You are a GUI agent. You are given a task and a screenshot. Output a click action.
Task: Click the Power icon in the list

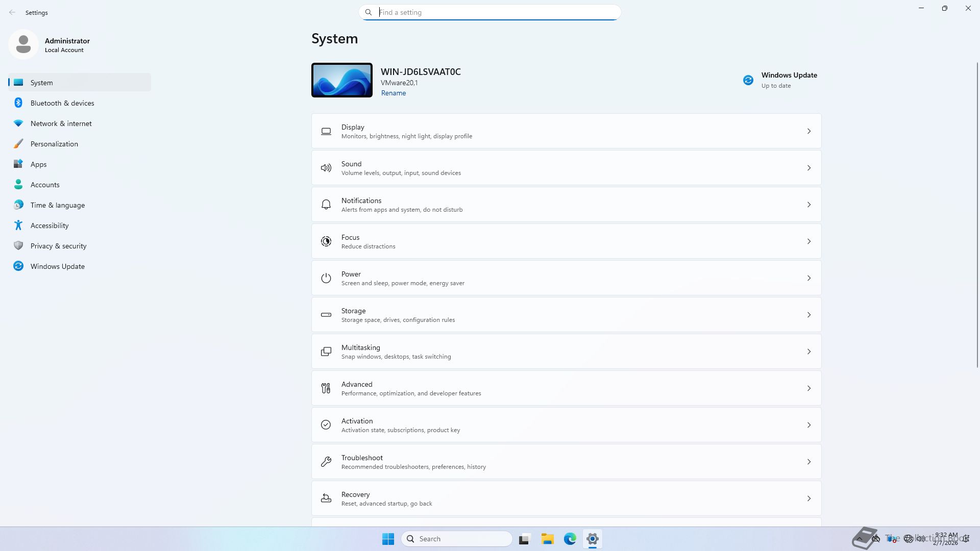click(326, 278)
